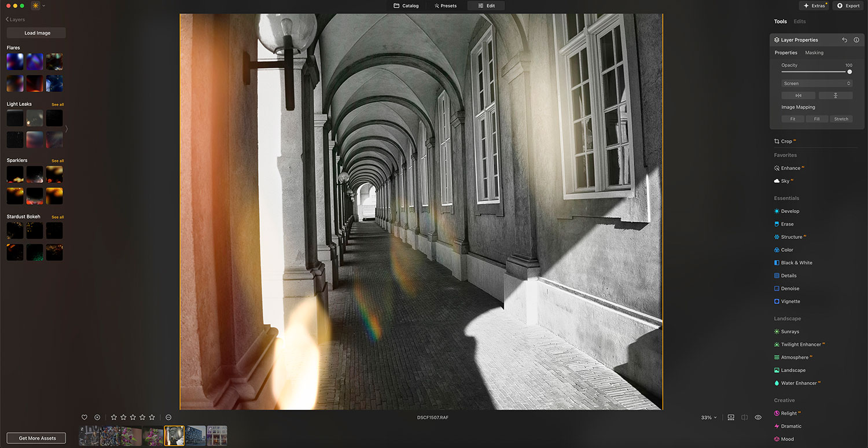Click the Get More Assets button
This screenshot has width=868, height=448.
[36, 438]
